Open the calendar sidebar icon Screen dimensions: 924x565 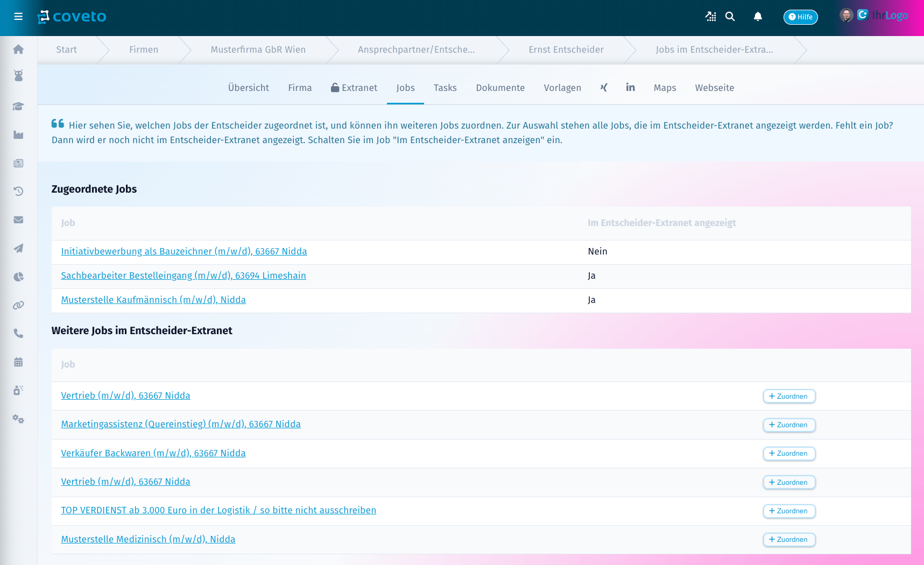18,362
